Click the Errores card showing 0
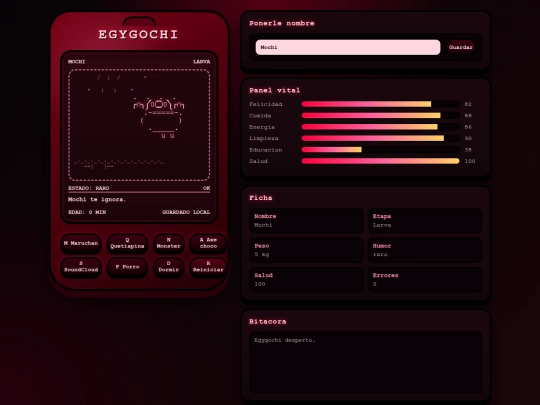 pyautogui.click(x=425, y=279)
